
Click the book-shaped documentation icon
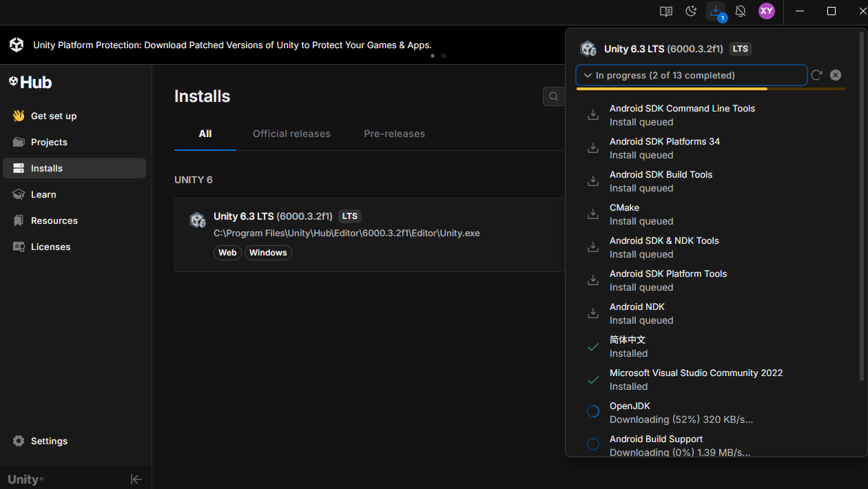665,11
